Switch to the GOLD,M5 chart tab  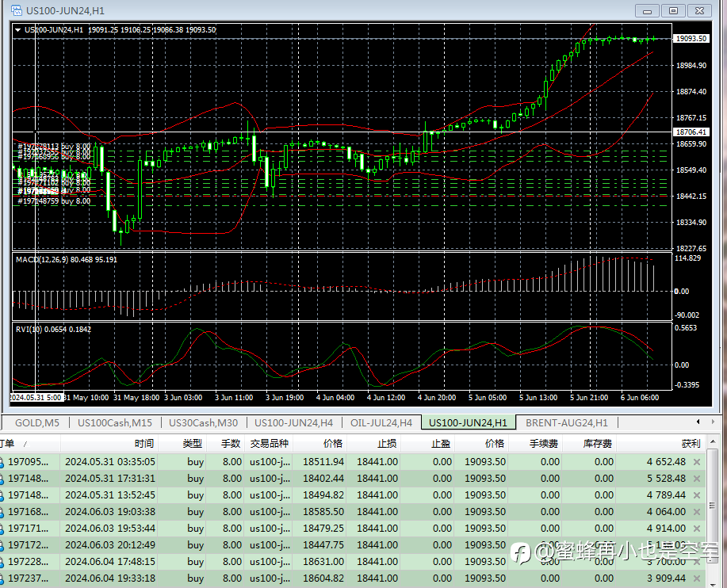39,422
